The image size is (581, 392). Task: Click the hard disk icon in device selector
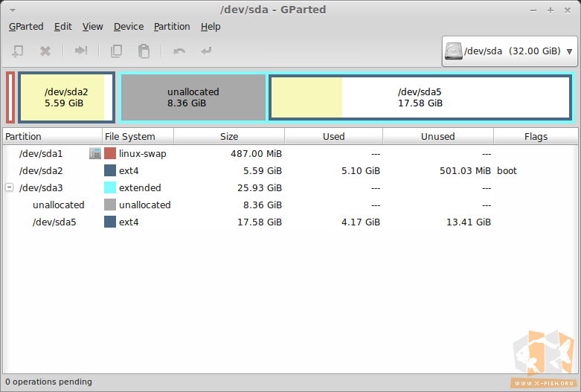[x=454, y=51]
